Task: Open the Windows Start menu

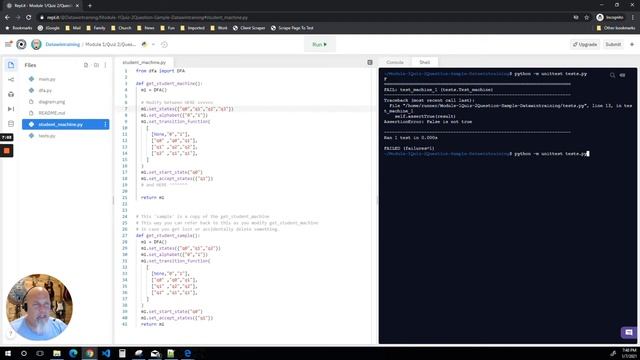Action: 8,353
